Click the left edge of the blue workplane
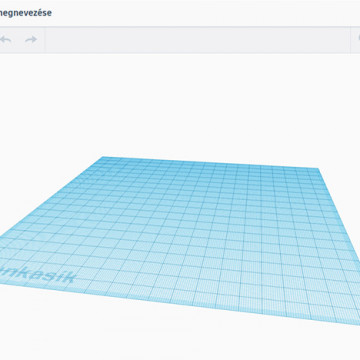Image resolution: width=360 pixels, height=360 pixels. pyautogui.click(x=50, y=198)
